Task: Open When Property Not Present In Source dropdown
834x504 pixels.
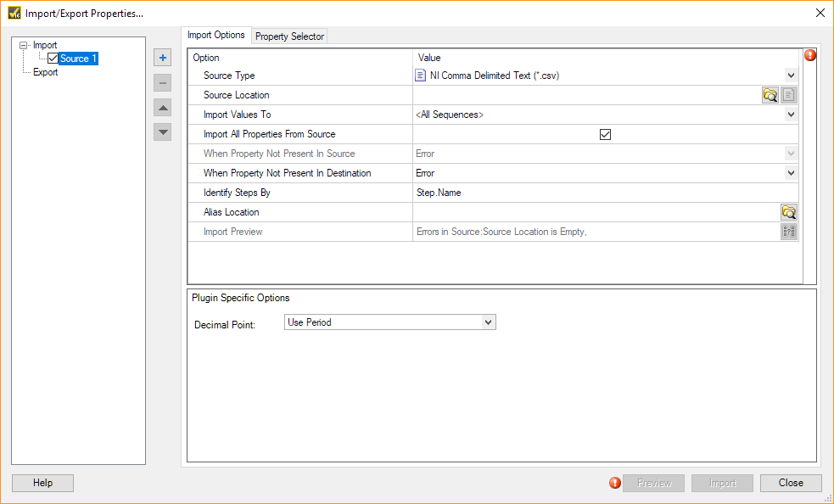Action: (x=791, y=154)
